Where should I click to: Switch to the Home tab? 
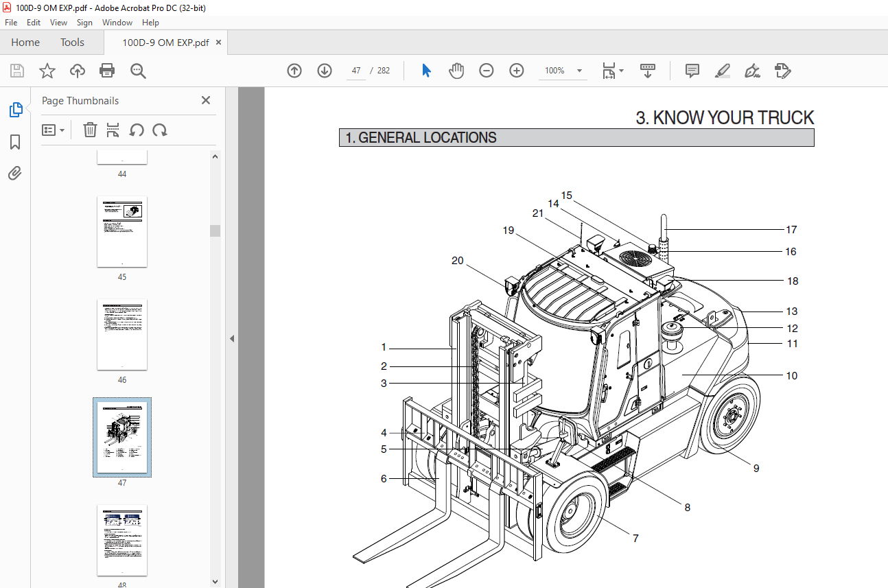point(25,42)
